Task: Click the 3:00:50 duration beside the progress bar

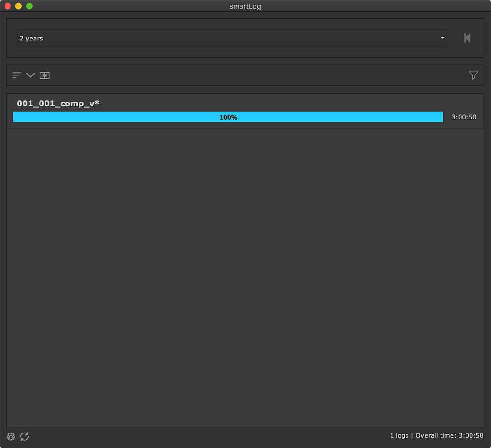Action: (x=464, y=117)
